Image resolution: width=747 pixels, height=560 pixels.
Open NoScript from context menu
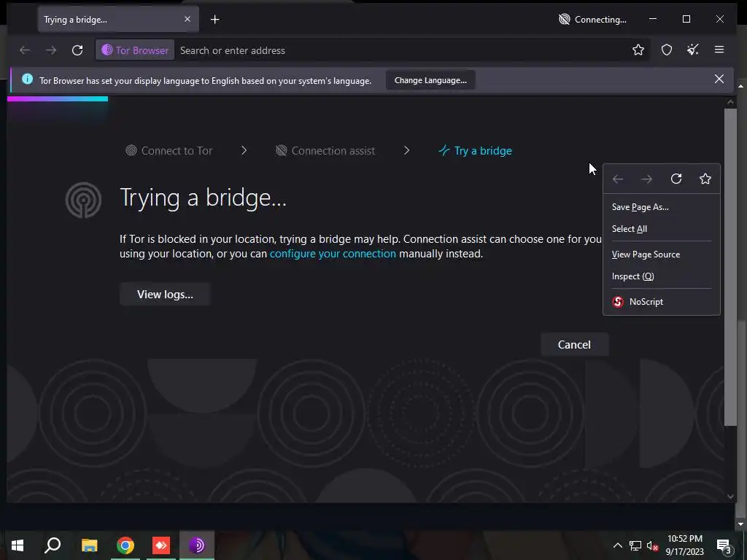click(x=661, y=302)
